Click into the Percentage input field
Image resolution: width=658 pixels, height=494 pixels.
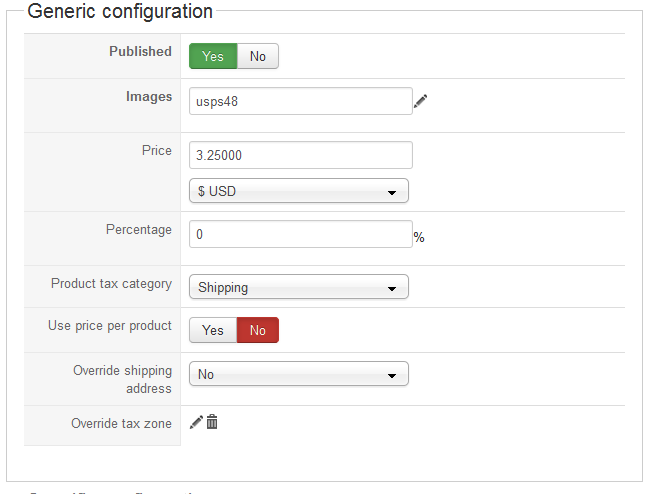pyautogui.click(x=300, y=235)
